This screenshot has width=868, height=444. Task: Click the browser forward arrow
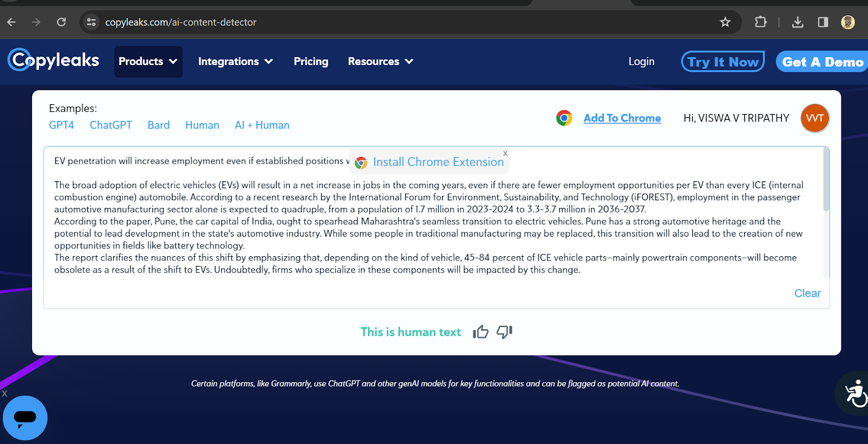[x=36, y=22]
